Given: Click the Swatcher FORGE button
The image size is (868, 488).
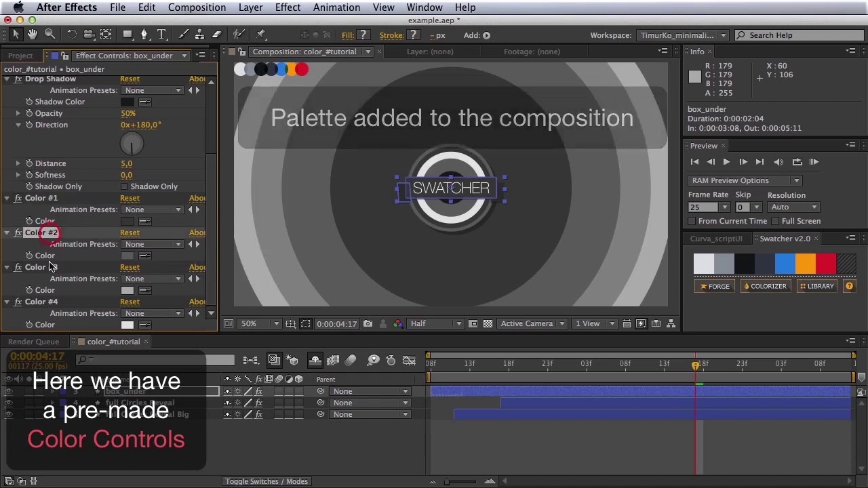Looking at the screenshot, I should pos(715,286).
